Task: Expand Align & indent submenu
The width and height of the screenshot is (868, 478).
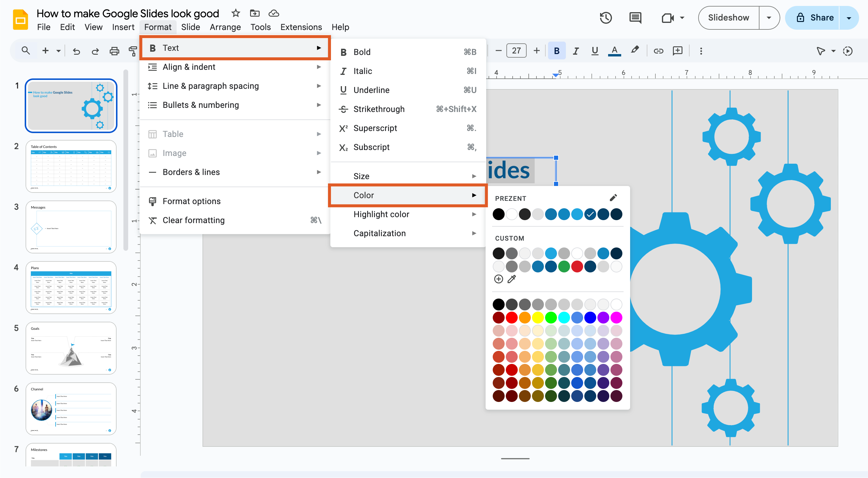Action: pos(235,67)
